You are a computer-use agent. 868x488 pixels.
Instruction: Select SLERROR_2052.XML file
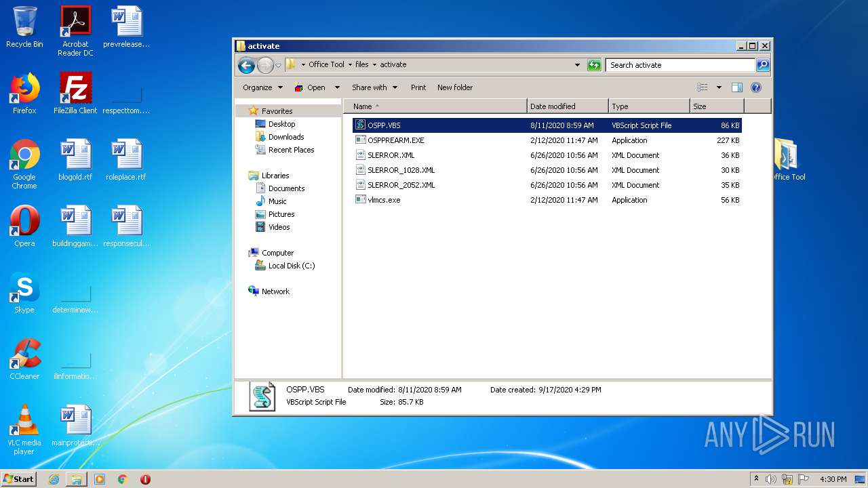point(547,185)
